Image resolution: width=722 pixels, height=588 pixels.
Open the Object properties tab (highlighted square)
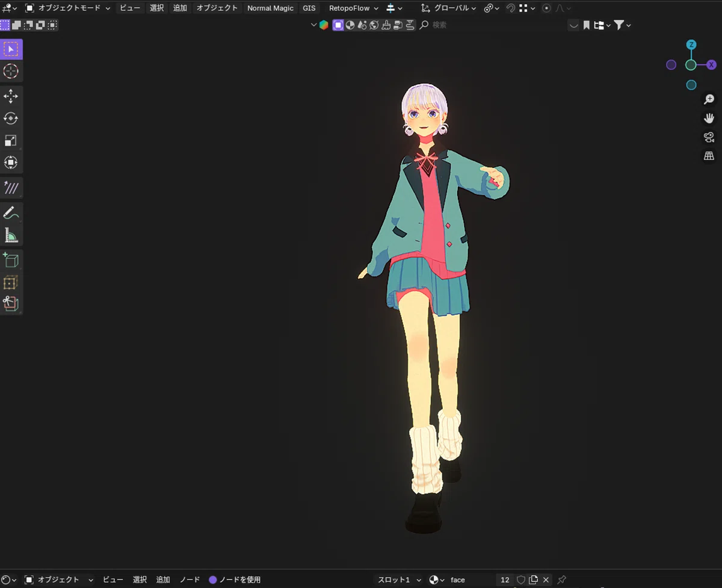coord(338,25)
